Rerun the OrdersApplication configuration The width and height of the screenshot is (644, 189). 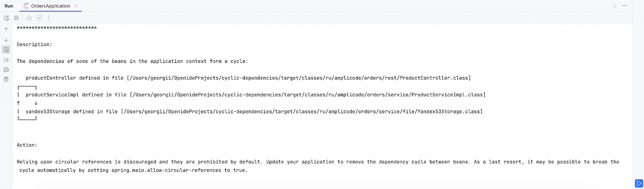coord(6,18)
